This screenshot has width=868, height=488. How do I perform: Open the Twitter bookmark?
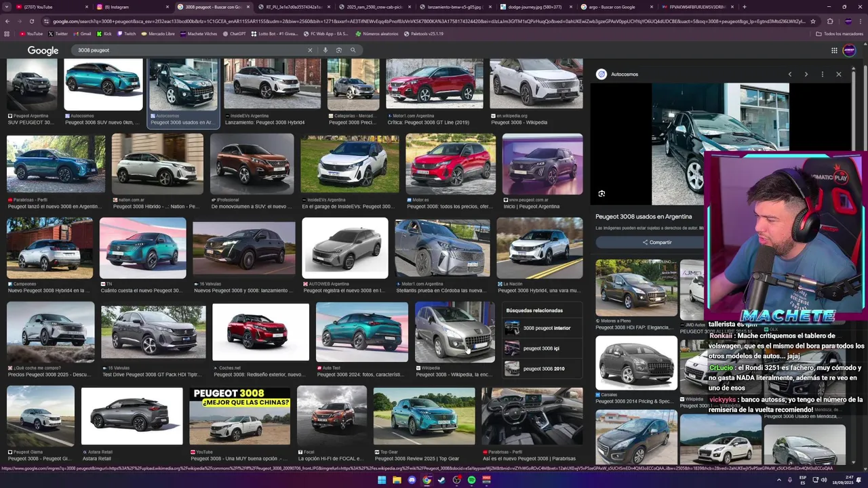pyautogui.click(x=58, y=33)
